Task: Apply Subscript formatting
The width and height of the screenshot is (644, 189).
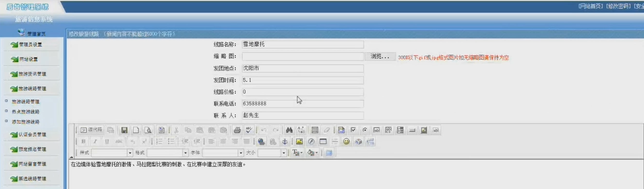Action: point(132,142)
